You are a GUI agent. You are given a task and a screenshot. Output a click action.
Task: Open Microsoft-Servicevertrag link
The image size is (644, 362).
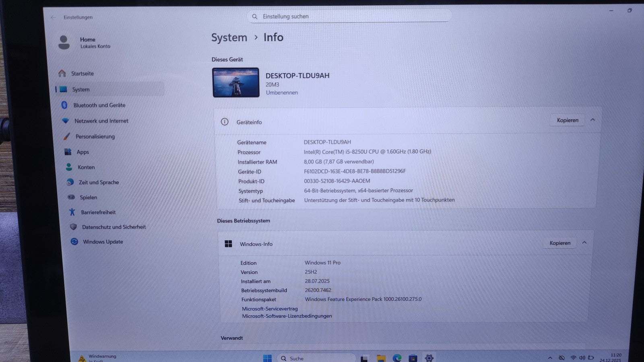(x=270, y=309)
